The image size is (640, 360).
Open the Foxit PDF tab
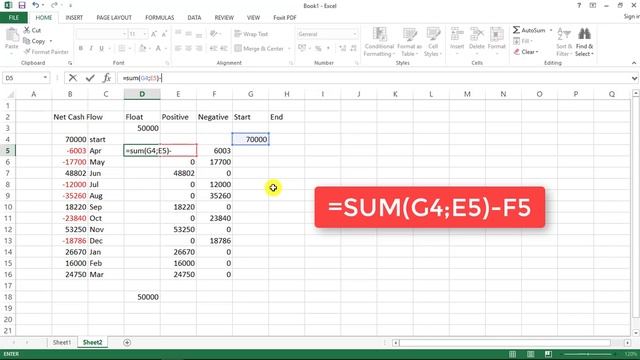coord(284,18)
